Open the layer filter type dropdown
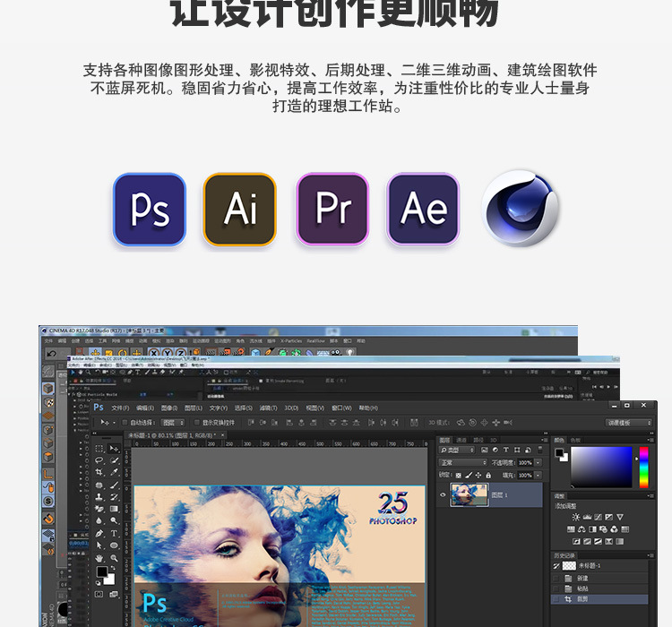672x627 pixels. point(457,450)
